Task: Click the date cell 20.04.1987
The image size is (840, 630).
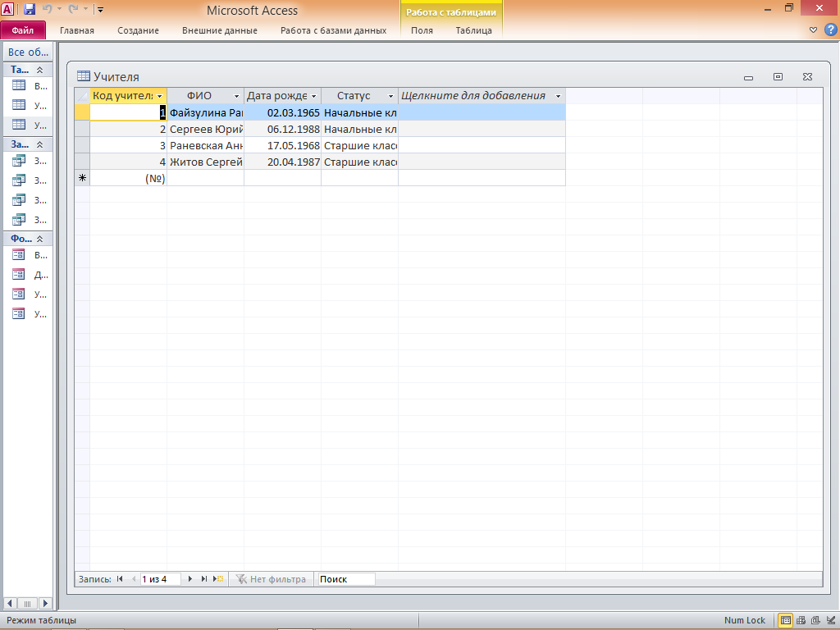Action: 283,162
